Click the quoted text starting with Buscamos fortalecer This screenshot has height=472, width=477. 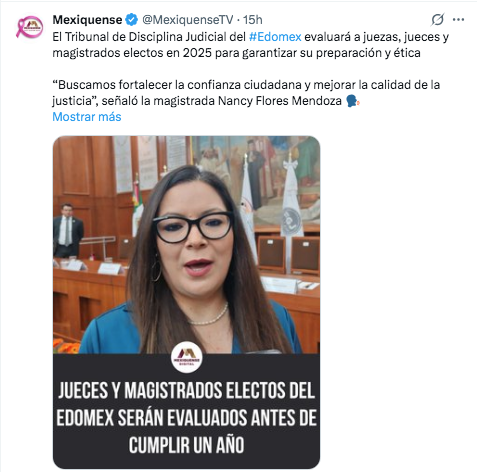[x=246, y=93]
